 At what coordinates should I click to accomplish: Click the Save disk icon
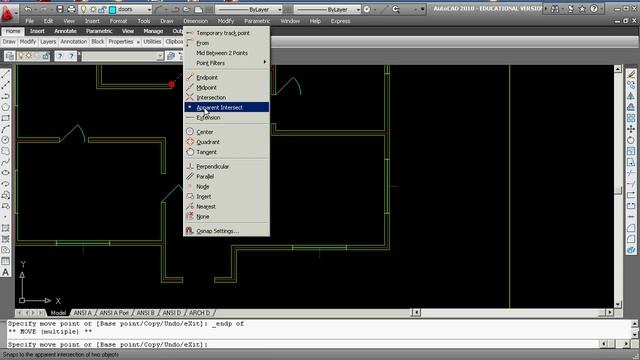[60, 9]
